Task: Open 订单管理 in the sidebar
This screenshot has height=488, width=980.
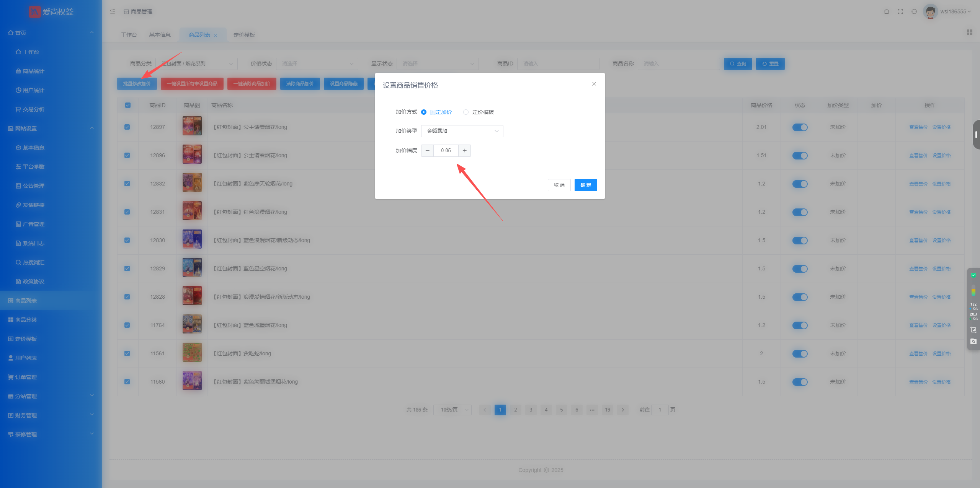Action: coord(26,377)
